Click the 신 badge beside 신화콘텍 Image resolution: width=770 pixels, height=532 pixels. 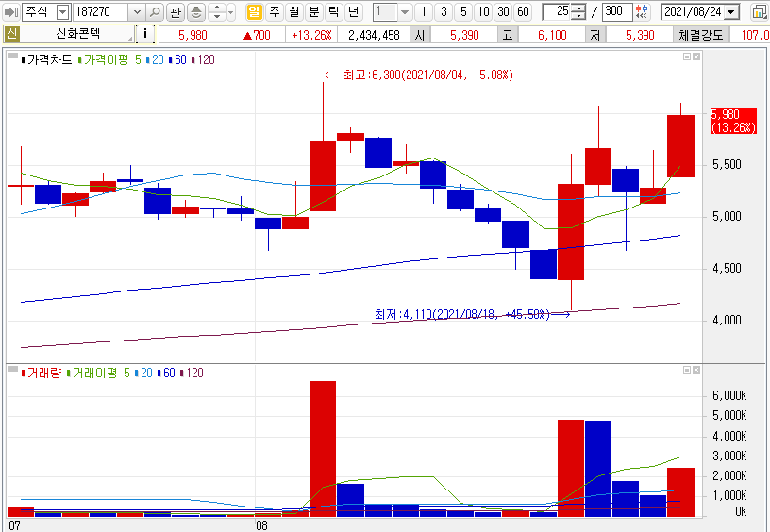(11, 34)
